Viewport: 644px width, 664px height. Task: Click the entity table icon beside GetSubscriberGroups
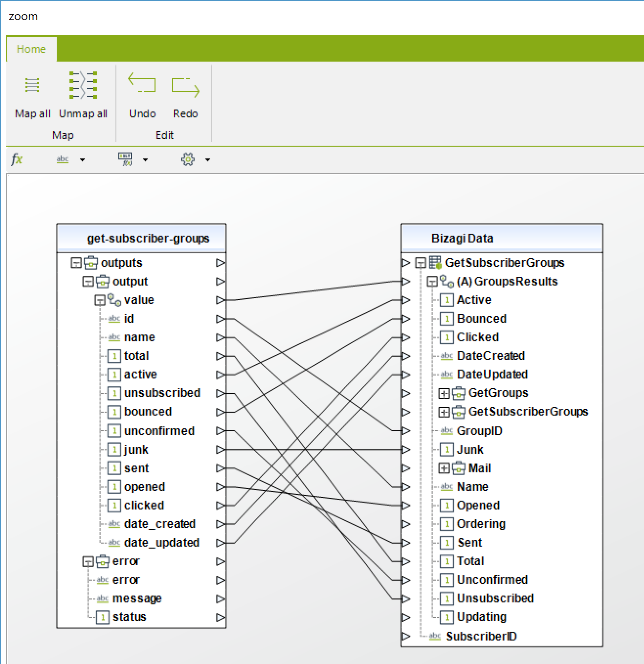[x=435, y=263]
